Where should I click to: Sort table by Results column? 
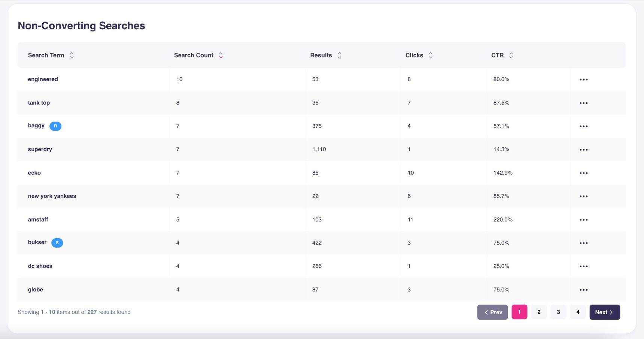pyautogui.click(x=339, y=55)
